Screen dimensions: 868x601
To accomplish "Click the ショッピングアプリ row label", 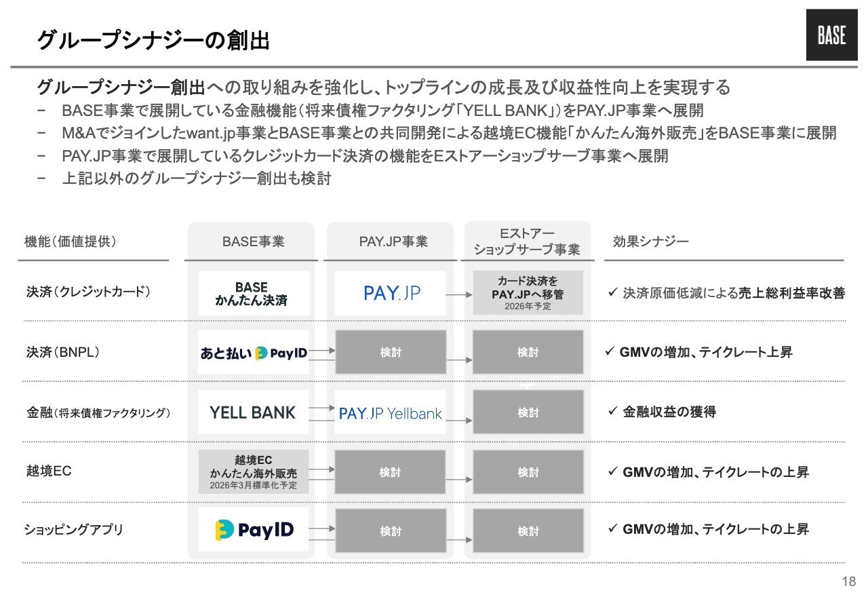I will tap(74, 530).
